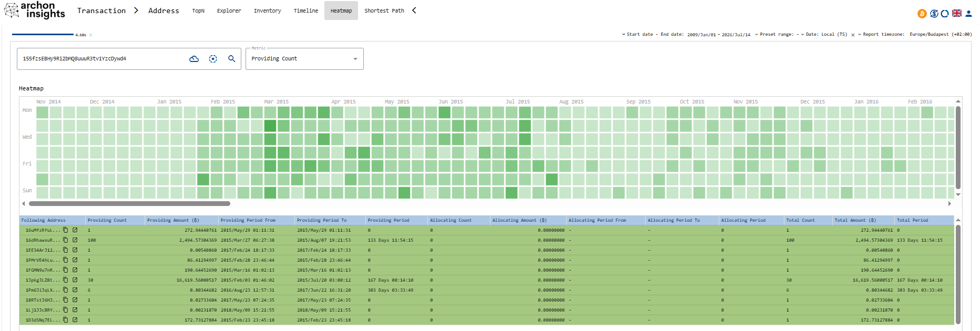
Task: Change language via UK flag icon
Action: point(957,14)
